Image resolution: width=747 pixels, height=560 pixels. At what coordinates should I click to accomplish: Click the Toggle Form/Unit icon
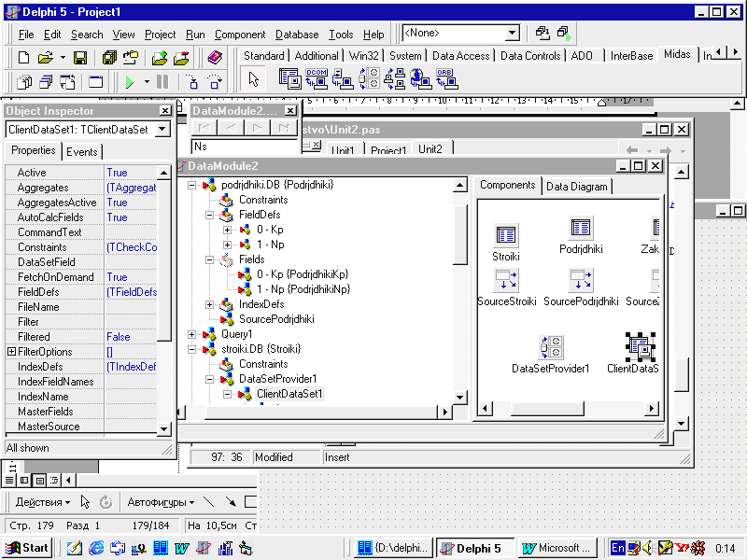(x=67, y=82)
